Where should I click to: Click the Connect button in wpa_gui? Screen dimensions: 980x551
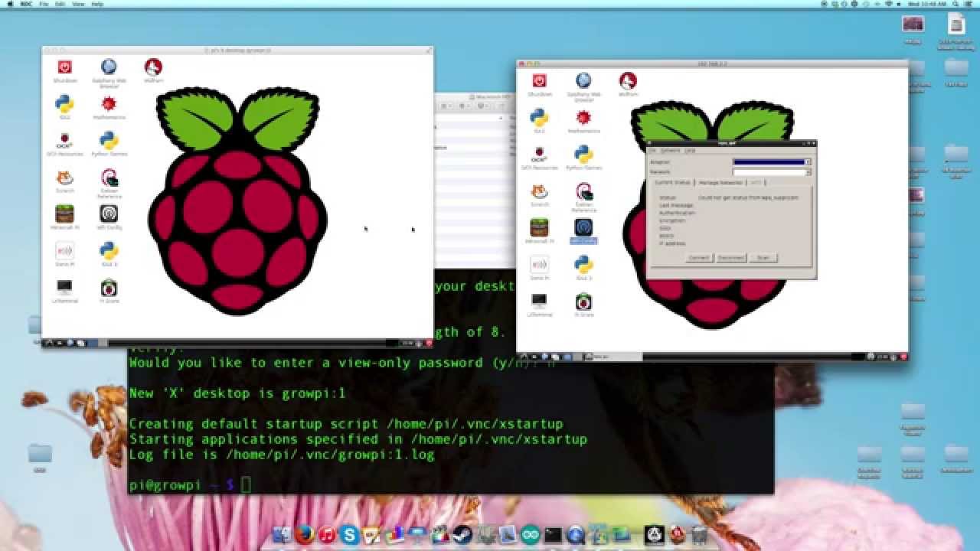coord(699,258)
